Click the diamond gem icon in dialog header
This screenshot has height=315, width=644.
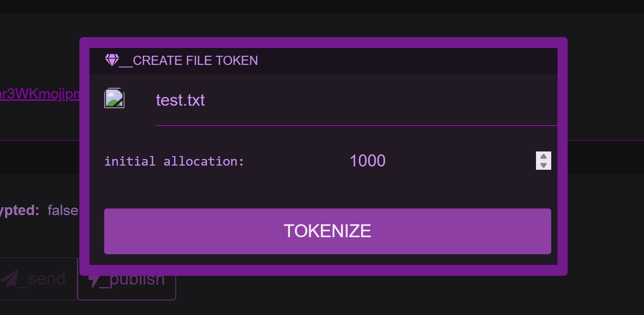[x=112, y=60]
